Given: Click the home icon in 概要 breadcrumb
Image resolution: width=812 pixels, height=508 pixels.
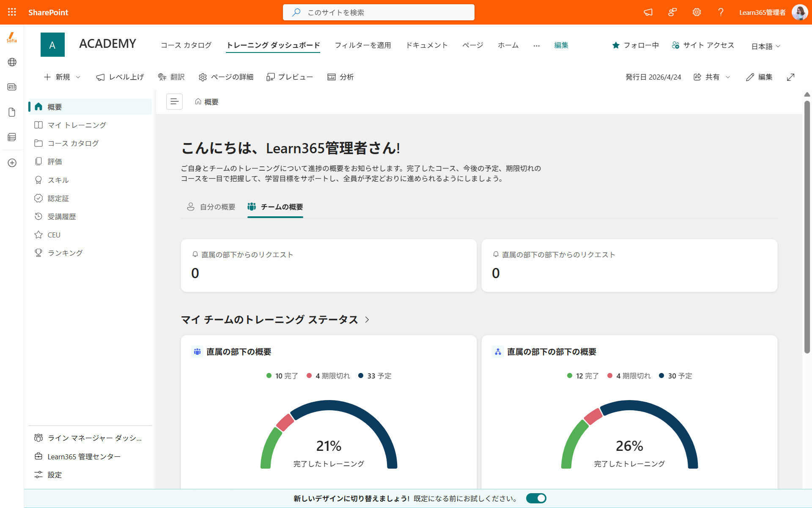Looking at the screenshot, I should pos(198,102).
